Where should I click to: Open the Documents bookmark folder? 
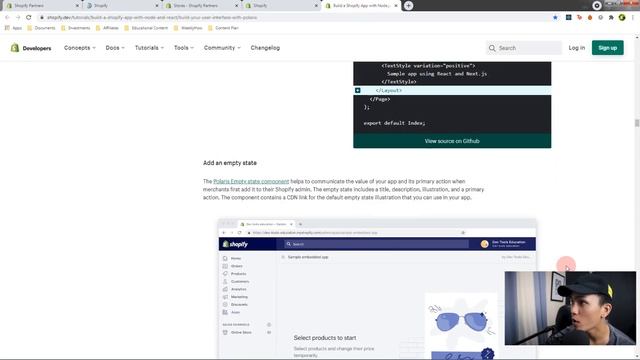41,28
